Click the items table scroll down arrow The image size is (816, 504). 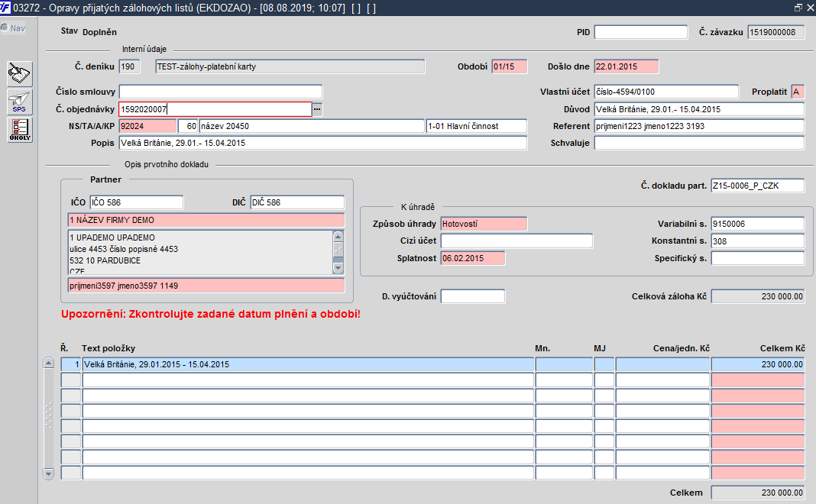pos(48,473)
